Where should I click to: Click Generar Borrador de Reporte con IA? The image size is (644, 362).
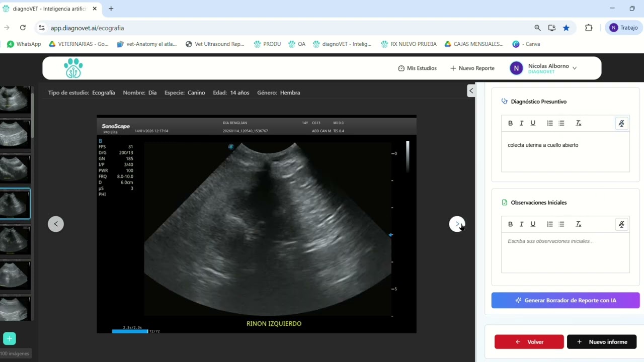click(566, 300)
